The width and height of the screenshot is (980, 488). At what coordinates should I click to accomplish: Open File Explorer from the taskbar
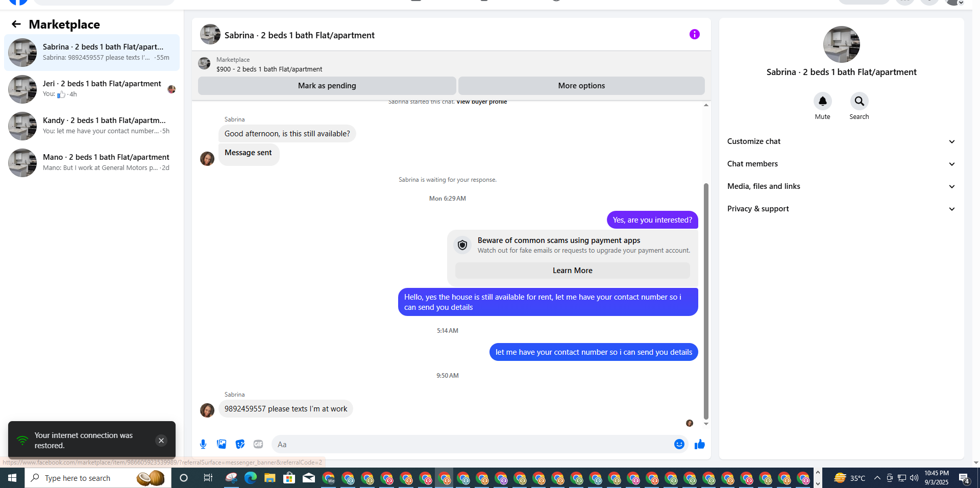tap(270, 478)
